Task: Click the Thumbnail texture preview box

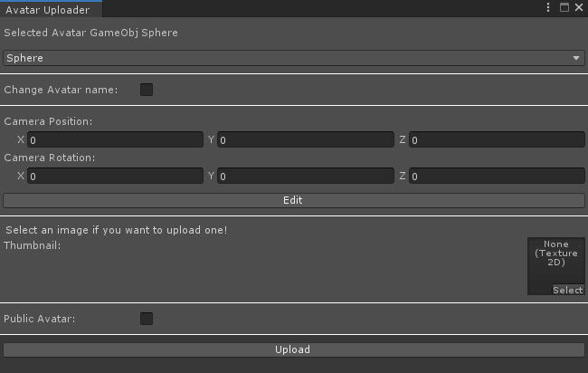Action: (x=555, y=261)
